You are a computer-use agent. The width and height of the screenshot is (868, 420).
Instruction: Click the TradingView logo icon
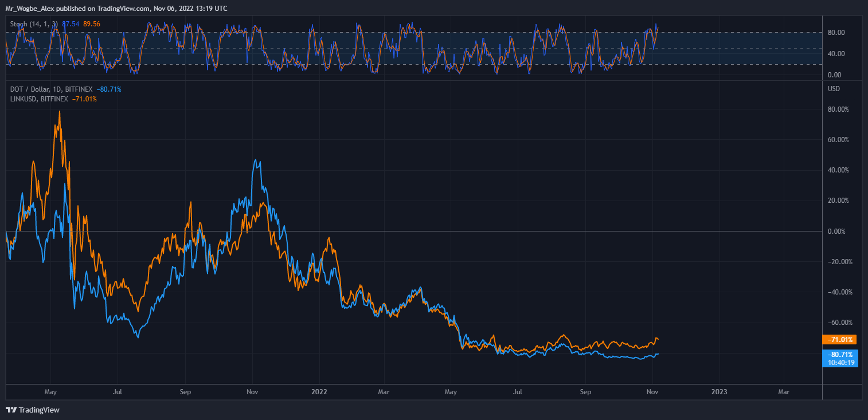pos(11,410)
